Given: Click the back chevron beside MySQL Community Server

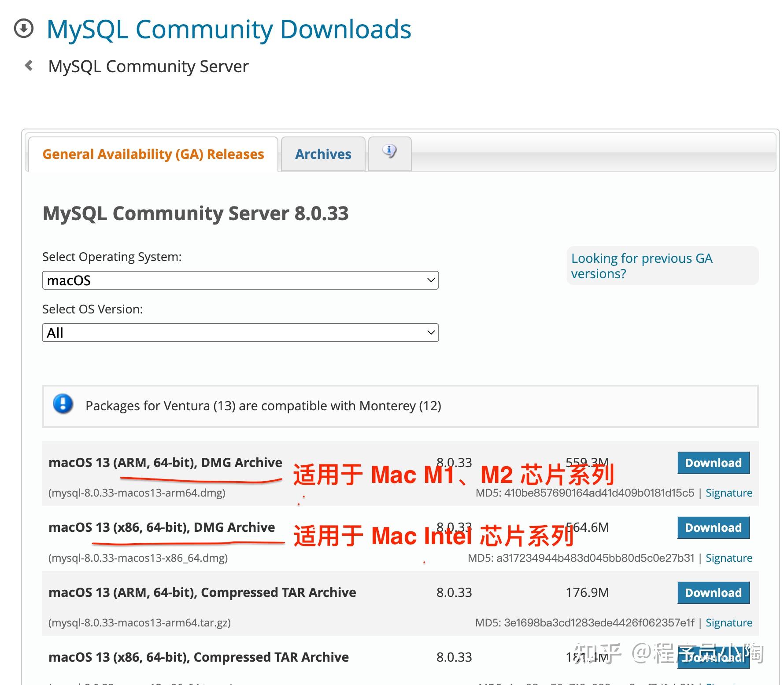Looking at the screenshot, I should tap(29, 66).
